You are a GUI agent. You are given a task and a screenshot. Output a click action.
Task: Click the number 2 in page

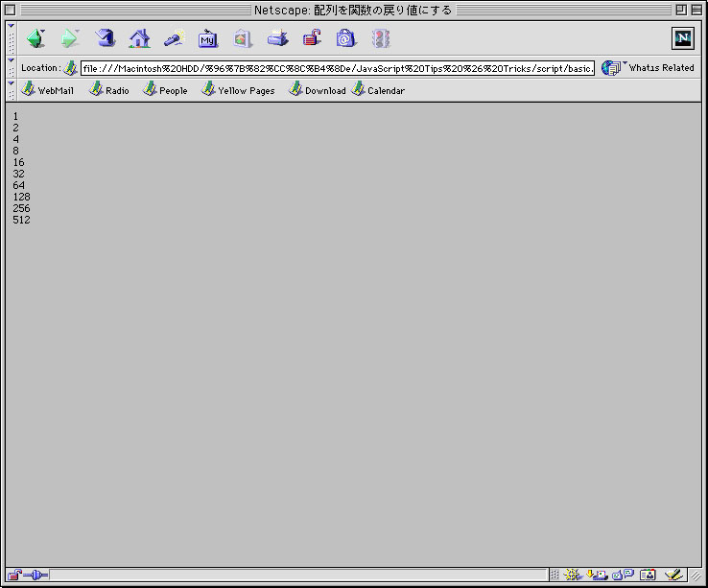tap(15, 128)
